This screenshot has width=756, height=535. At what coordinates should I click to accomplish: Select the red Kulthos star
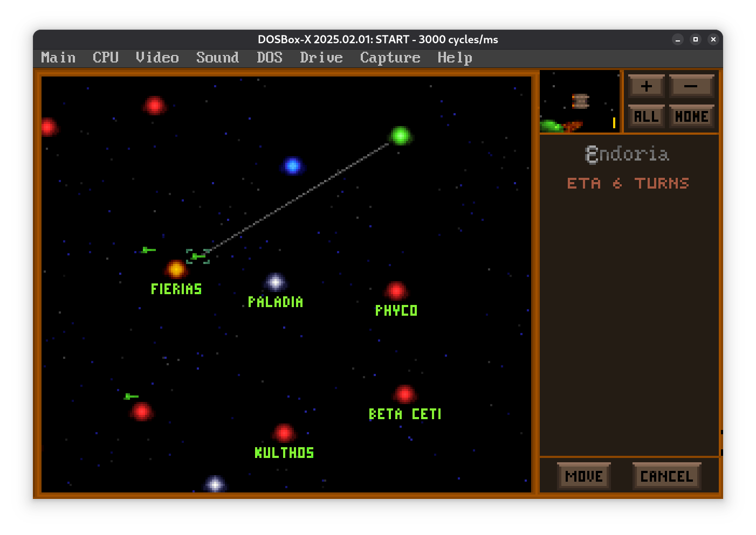284,433
